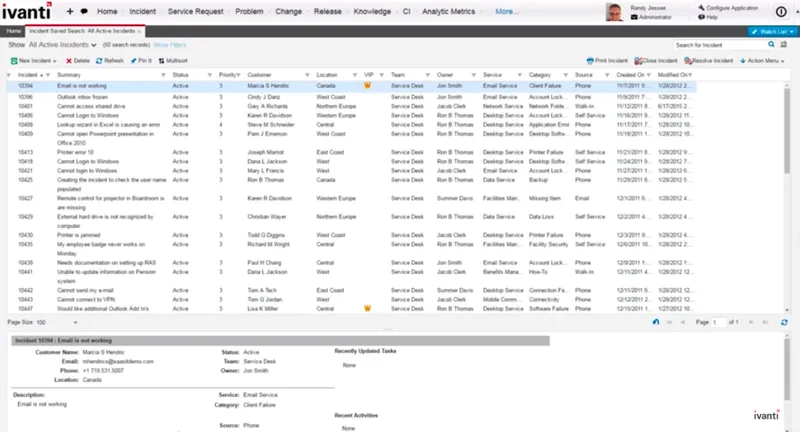
Task: Click the grid refresh icon beside the pager
Action: (784, 322)
